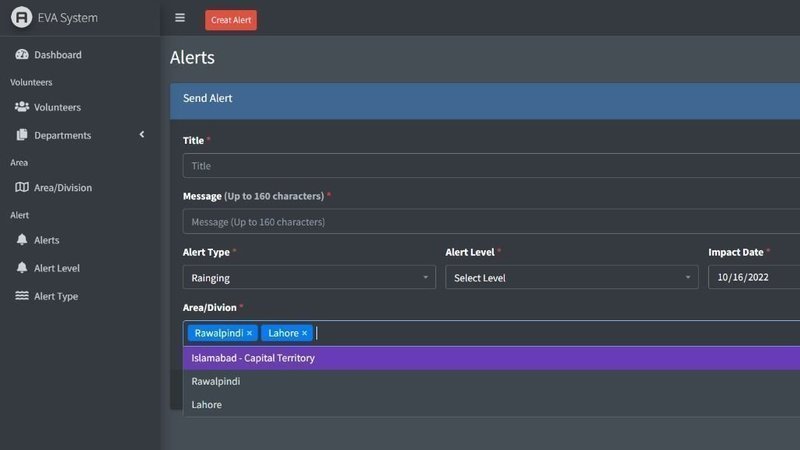Screen dimensions: 800x450
Task: Click the Alert Level bell icon
Action: coord(22,268)
